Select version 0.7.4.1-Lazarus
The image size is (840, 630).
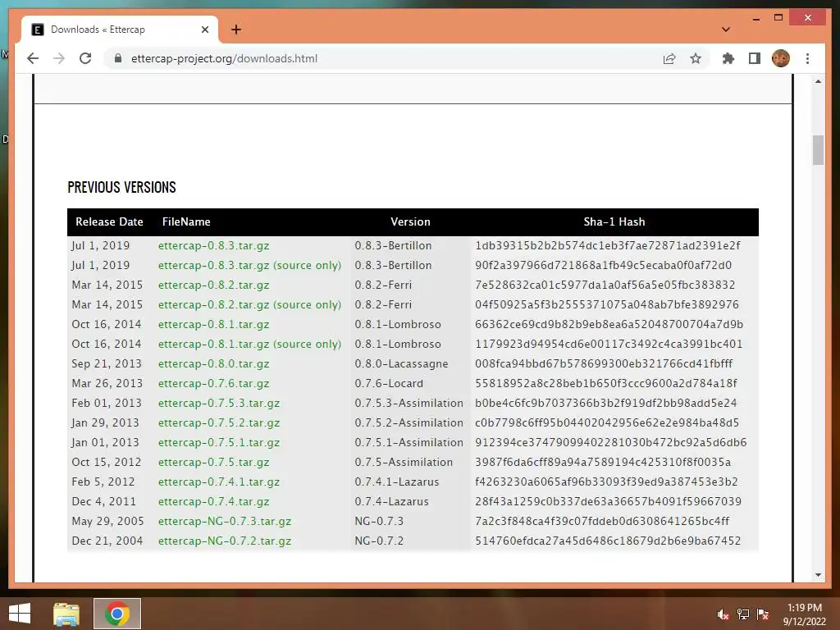pyautogui.click(x=397, y=482)
